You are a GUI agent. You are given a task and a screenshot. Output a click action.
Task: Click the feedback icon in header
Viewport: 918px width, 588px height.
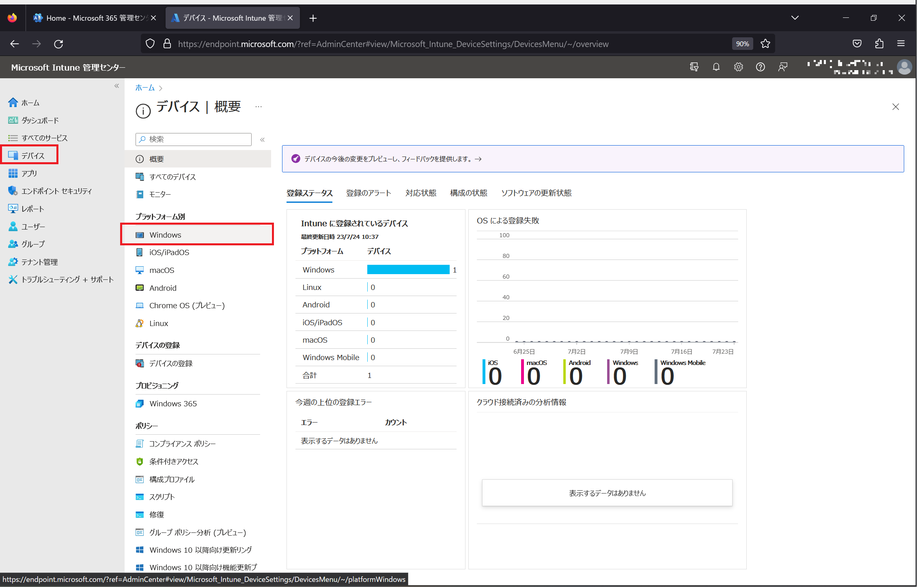coord(784,67)
